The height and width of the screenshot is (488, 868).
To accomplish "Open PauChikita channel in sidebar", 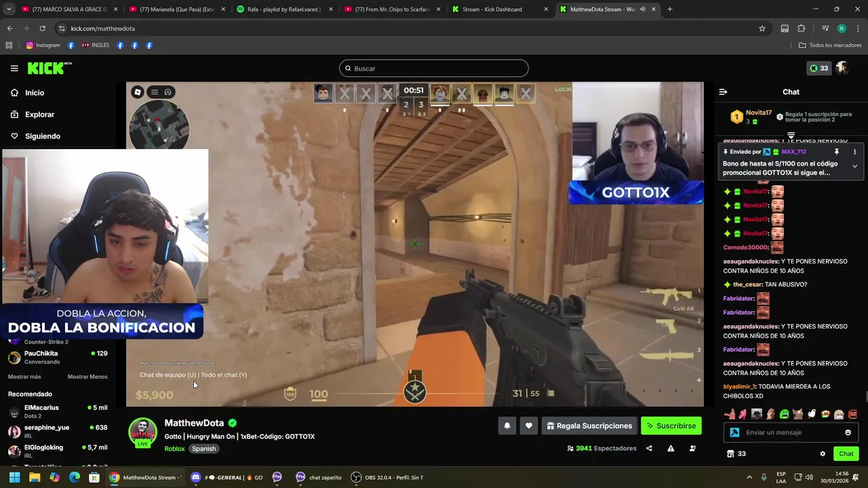I will pos(58,357).
